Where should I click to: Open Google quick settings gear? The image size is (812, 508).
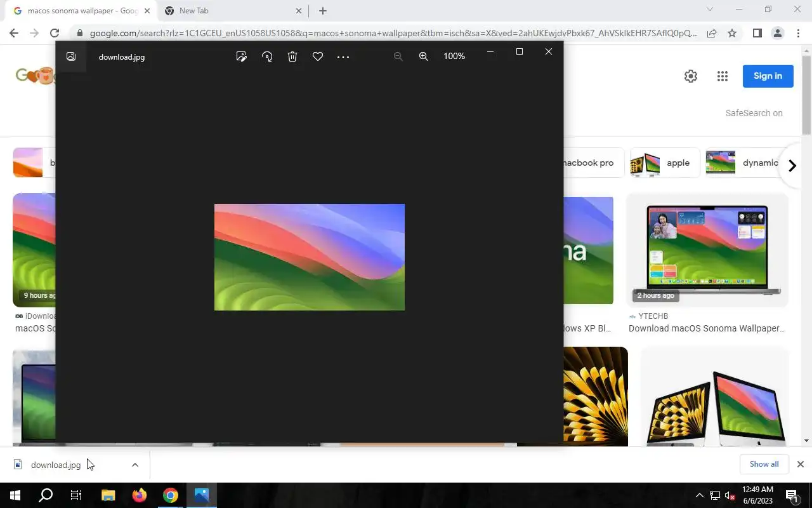[x=691, y=76]
